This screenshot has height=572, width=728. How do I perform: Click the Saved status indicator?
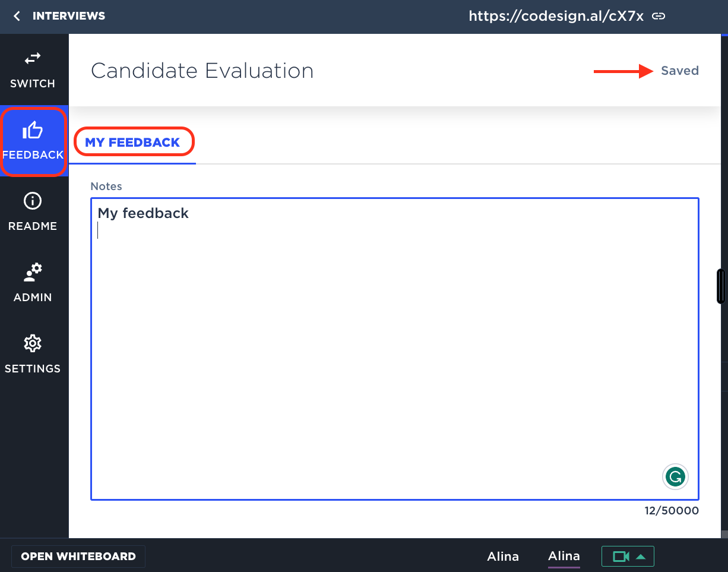[x=679, y=71]
